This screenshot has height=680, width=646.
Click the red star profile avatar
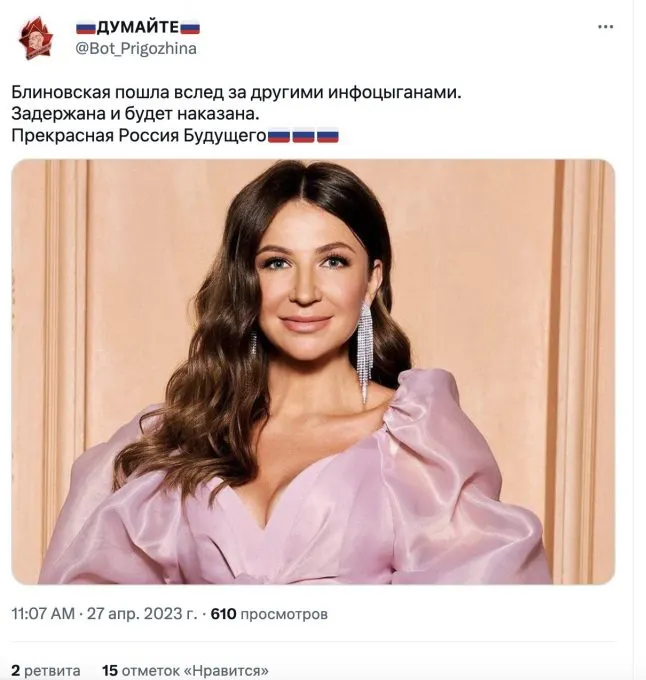tap(36, 38)
